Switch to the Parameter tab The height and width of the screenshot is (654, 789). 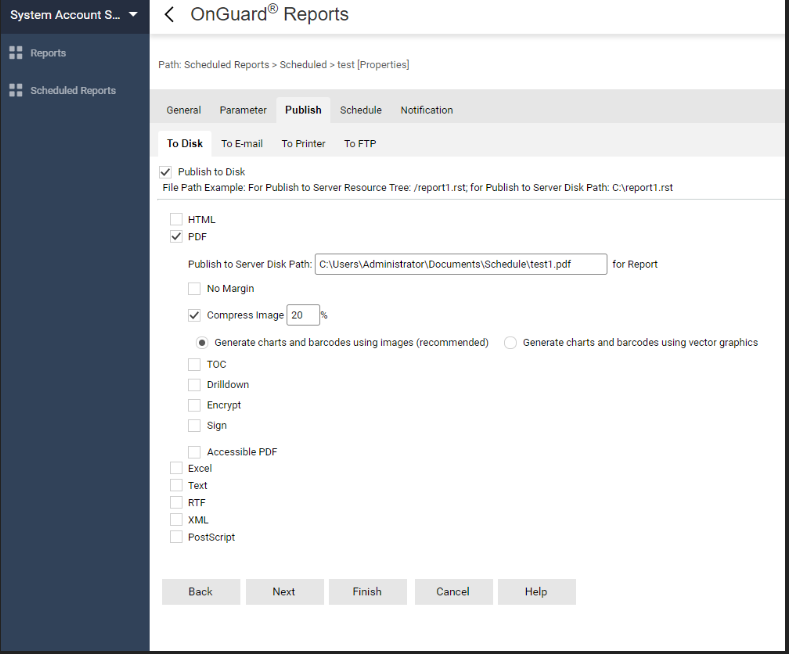point(243,110)
